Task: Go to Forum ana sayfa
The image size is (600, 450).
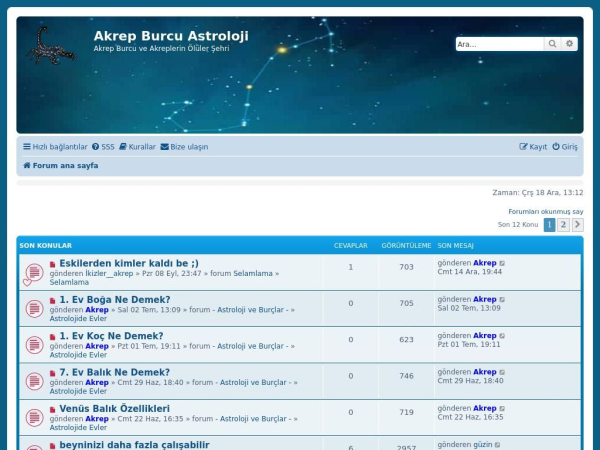Action: (x=61, y=166)
